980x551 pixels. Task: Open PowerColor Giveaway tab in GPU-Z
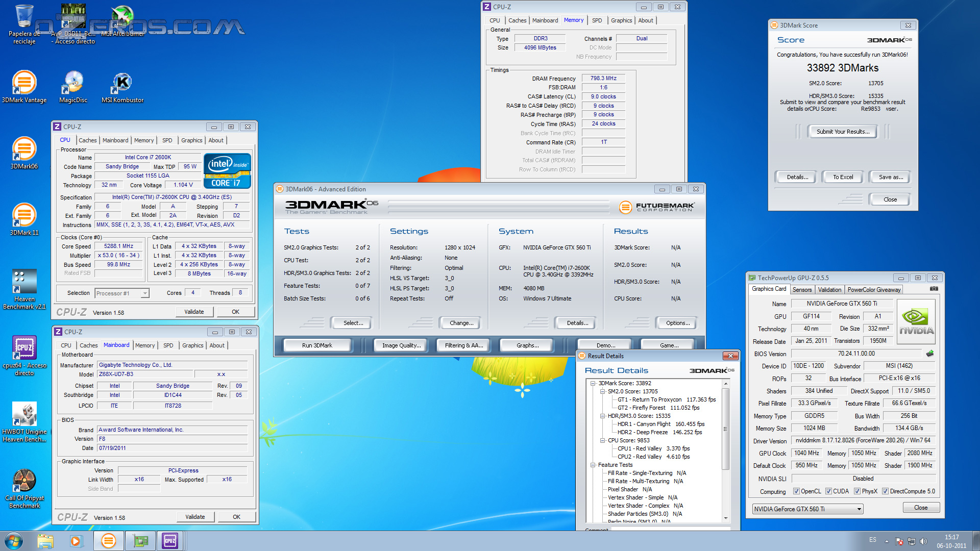pyautogui.click(x=874, y=289)
